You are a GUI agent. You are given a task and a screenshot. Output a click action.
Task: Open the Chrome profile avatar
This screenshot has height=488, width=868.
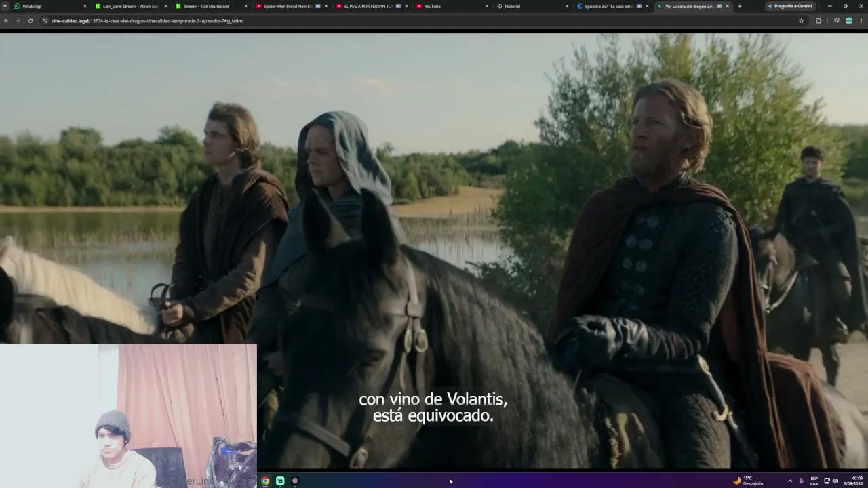[x=848, y=21]
